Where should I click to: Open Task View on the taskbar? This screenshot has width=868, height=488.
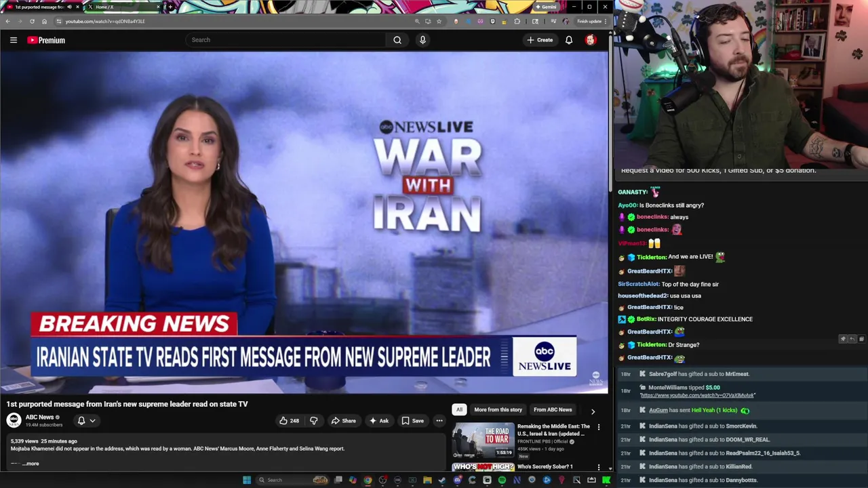pos(338,480)
